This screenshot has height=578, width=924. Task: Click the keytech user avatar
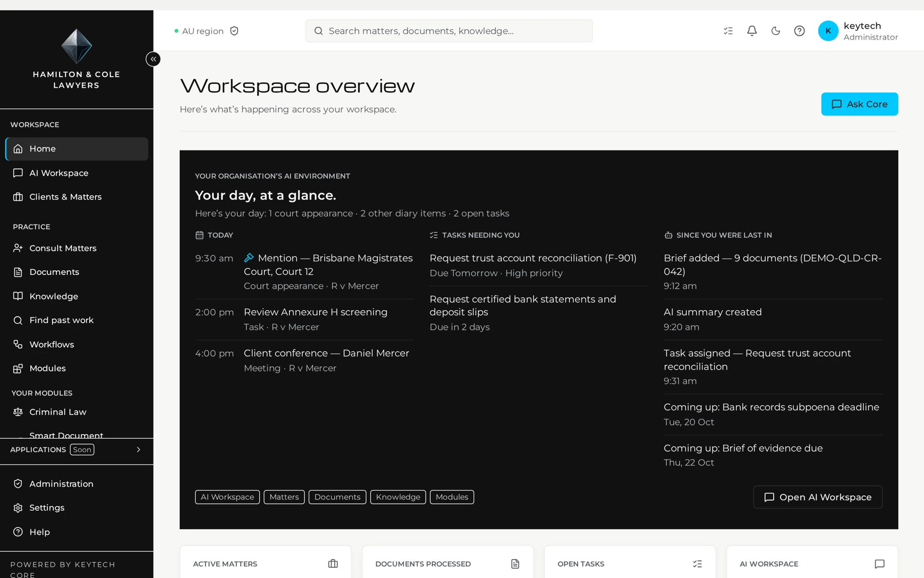[828, 31]
